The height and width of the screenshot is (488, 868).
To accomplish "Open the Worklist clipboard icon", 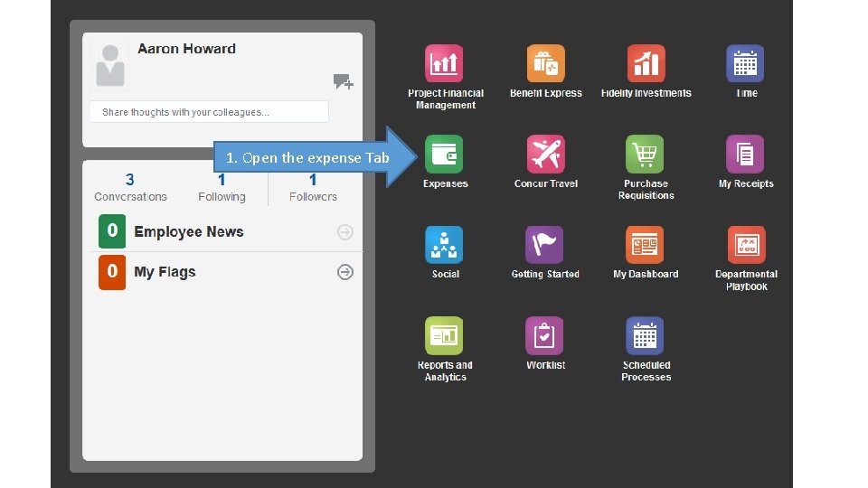I will [544, 335].
